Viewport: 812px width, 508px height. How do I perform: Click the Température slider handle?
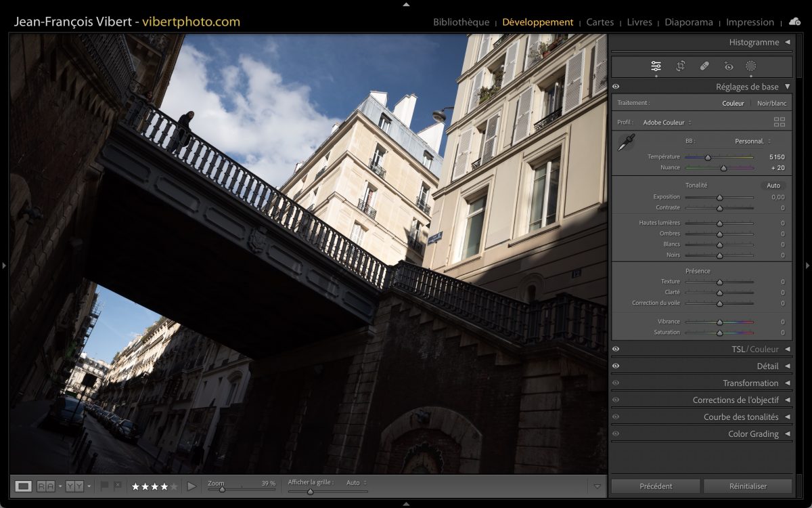coord(708,157)
